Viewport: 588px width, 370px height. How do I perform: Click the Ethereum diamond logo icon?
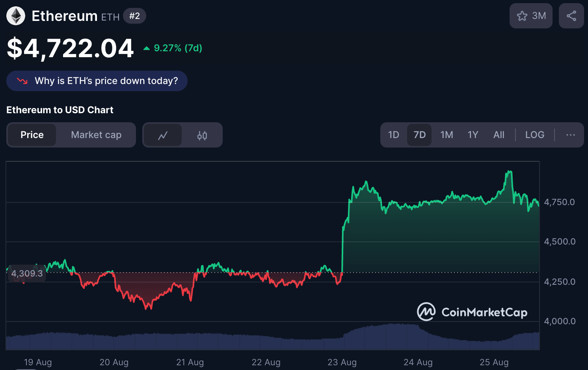click(x=16, y=16)
